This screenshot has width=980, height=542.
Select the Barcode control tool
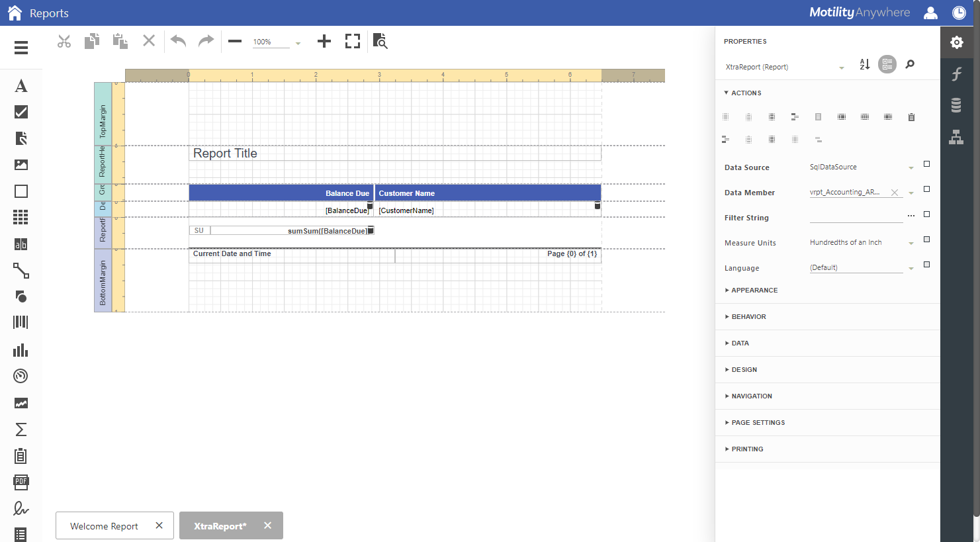click(x=21, y=322)
